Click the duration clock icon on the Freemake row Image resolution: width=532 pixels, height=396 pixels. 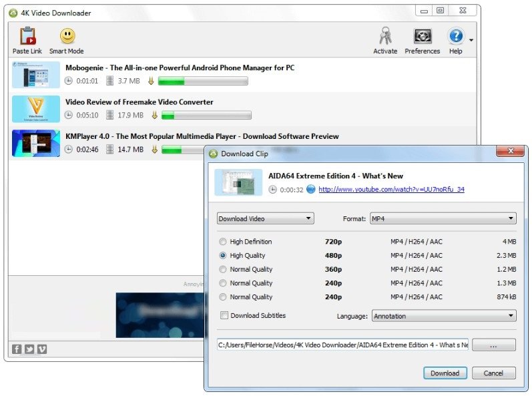click(69, 115)
